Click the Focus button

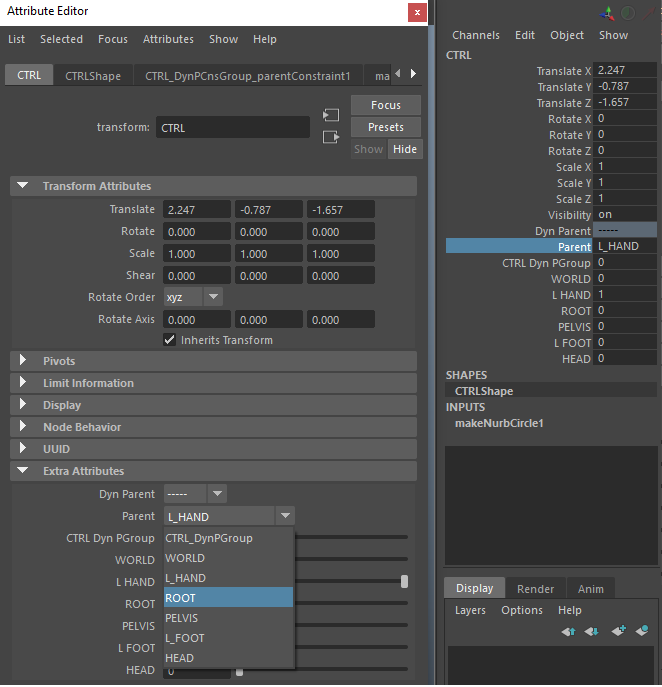[x=386, y=105]
